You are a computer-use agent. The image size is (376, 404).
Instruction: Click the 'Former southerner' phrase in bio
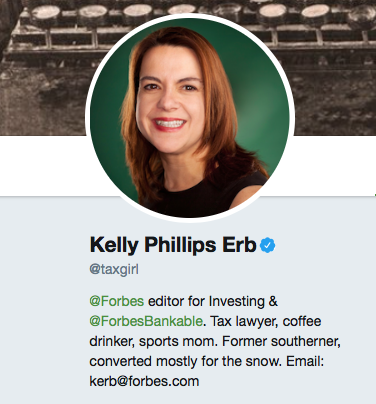[280, 341]
